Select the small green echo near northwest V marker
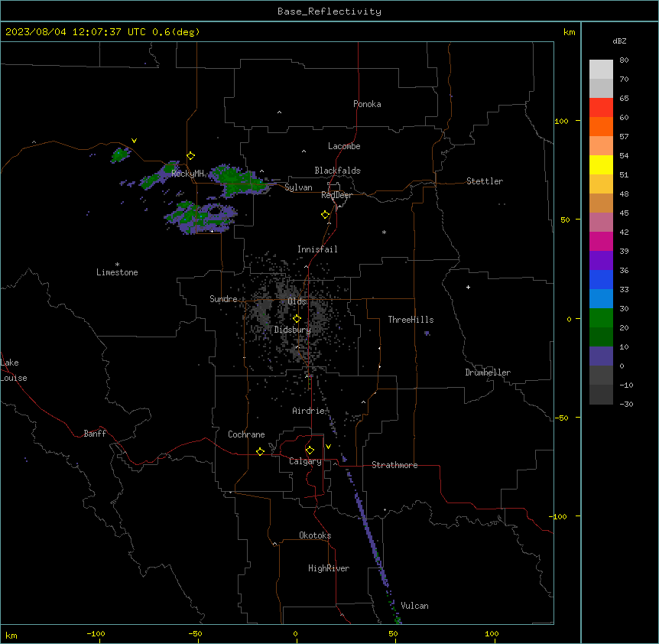Screen dimensions: 659x644 tap(120, 154)
